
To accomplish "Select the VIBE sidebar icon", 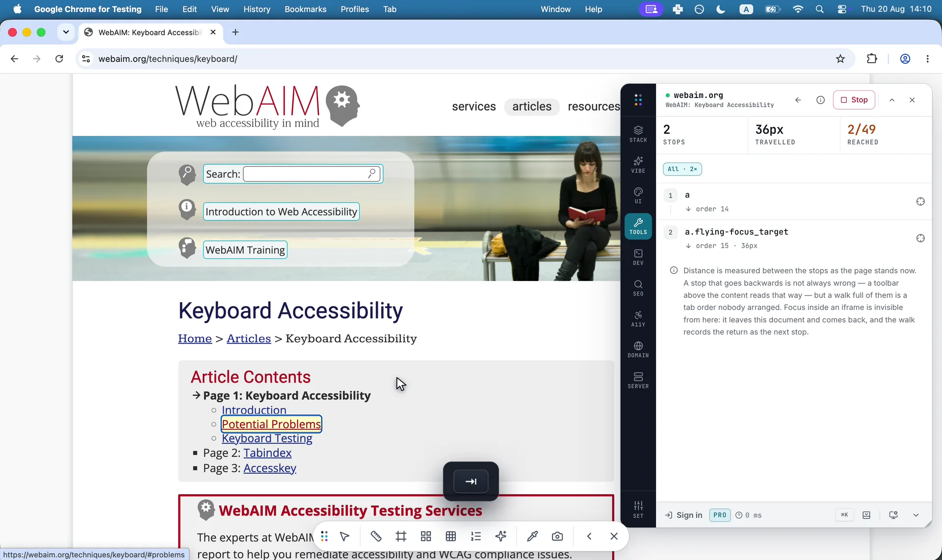I will [638, 165].
